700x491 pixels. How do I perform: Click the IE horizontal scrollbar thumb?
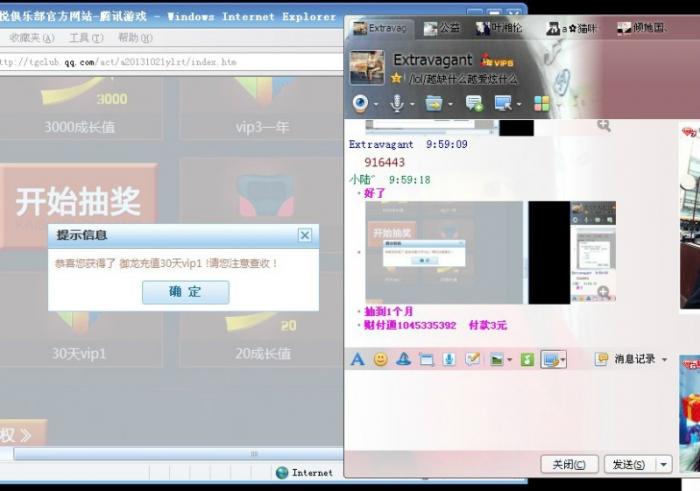(x=179, y=454)
